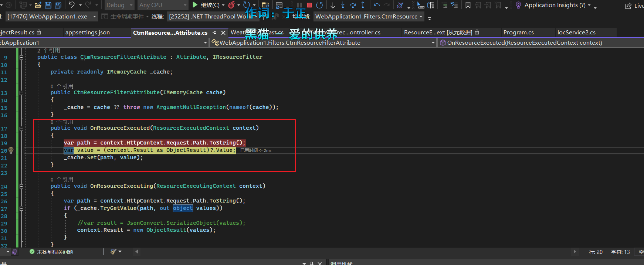Click the 未找到相关问题 status text
Image resolution: width=644 pixels, height=265 pixels.
(x=55, y=252)
